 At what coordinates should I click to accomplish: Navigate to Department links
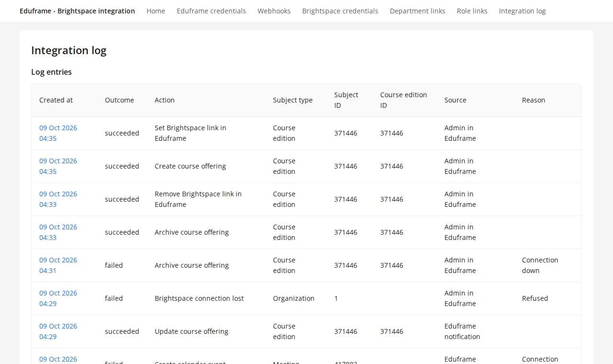pos(418,11)
